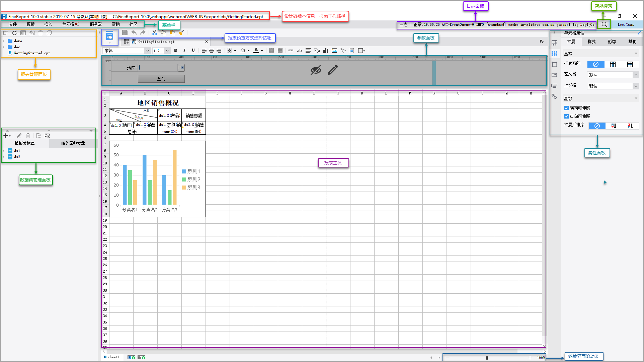Insert formula with the F(x) icon
644x362 pixels.
pyautogui.click(x=317, y=51)
